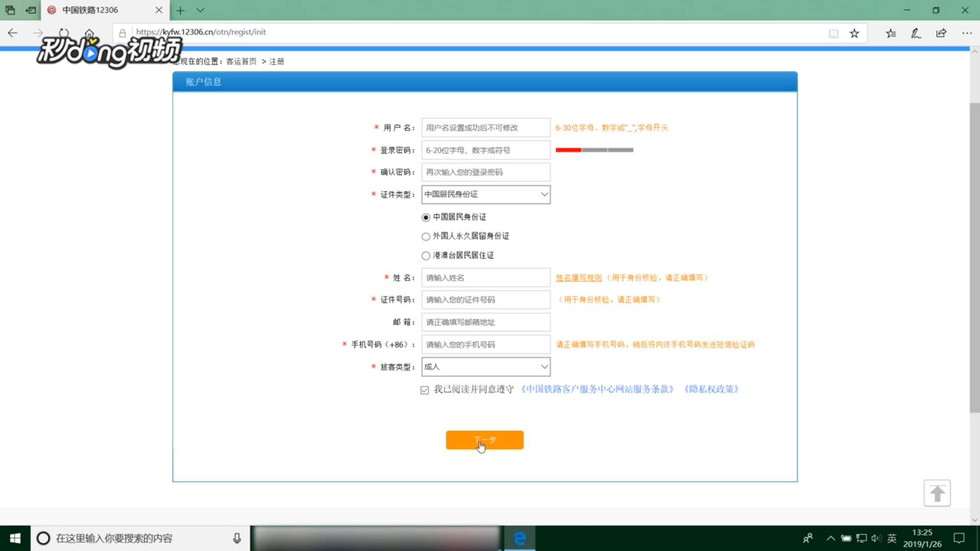The width and height of the screenshot is (980, 551).
Task: Expand the 证件类型 dropdown
Action: tap(485, 194)
